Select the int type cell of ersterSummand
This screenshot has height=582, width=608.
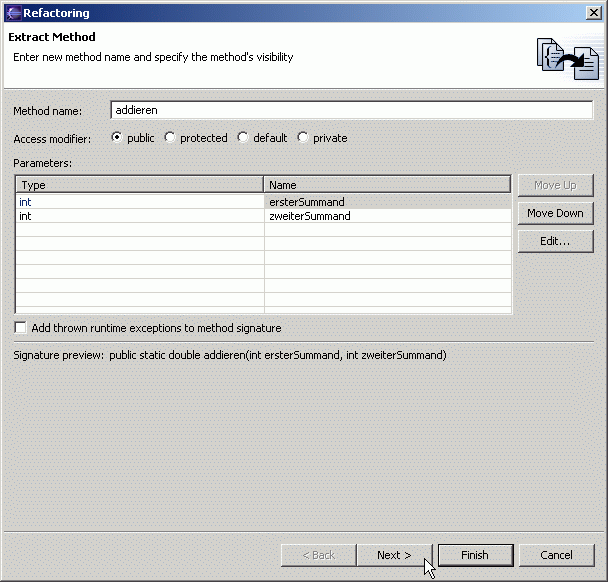pyautogui.click(x=140, y=202)
